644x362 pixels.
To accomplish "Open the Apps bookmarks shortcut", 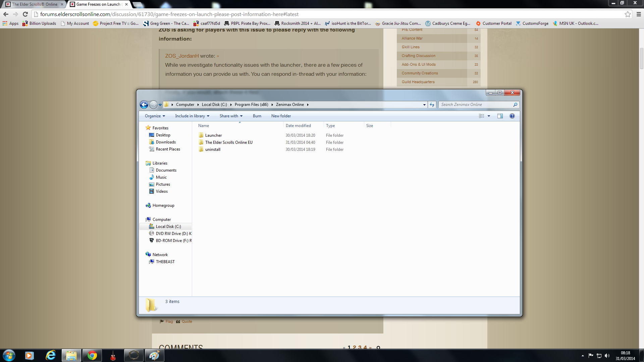I will [x=10, y=23].
